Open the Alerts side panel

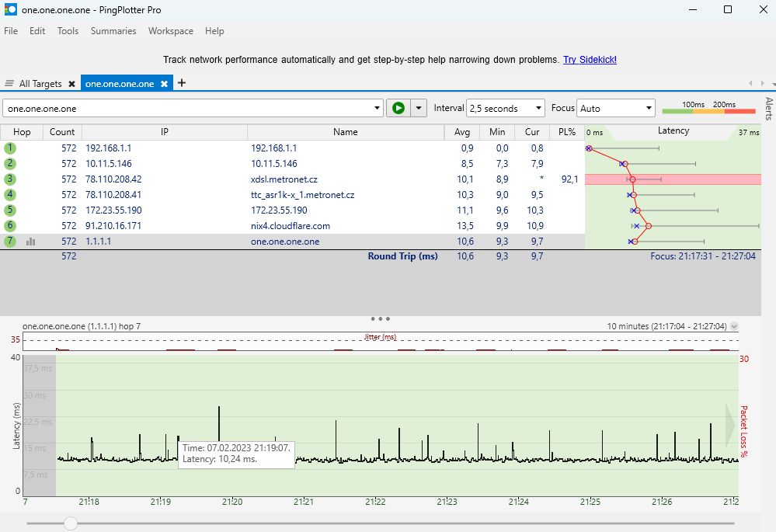768,109
